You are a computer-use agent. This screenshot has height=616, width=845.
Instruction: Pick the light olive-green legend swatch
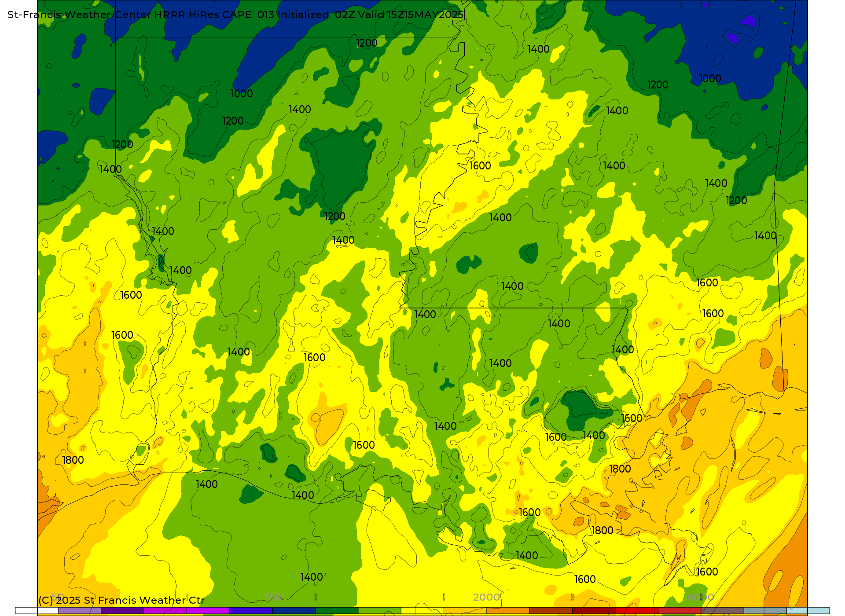[380, 611]
